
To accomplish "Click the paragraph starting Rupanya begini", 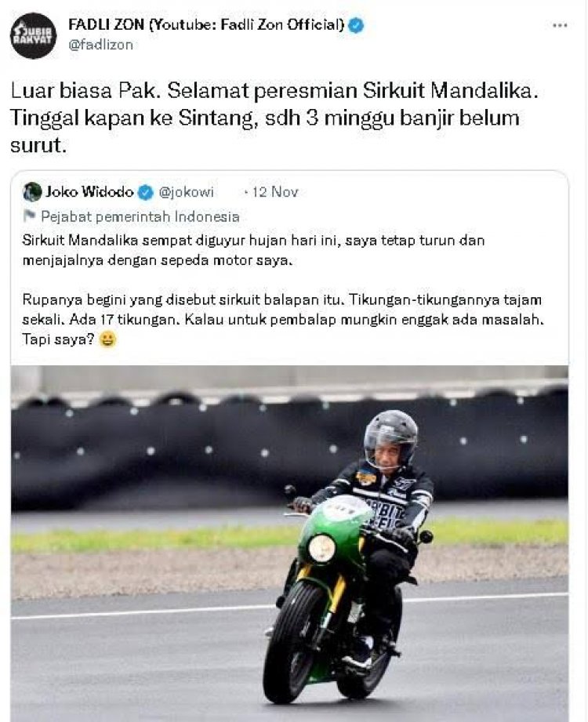I will point(283,320).
